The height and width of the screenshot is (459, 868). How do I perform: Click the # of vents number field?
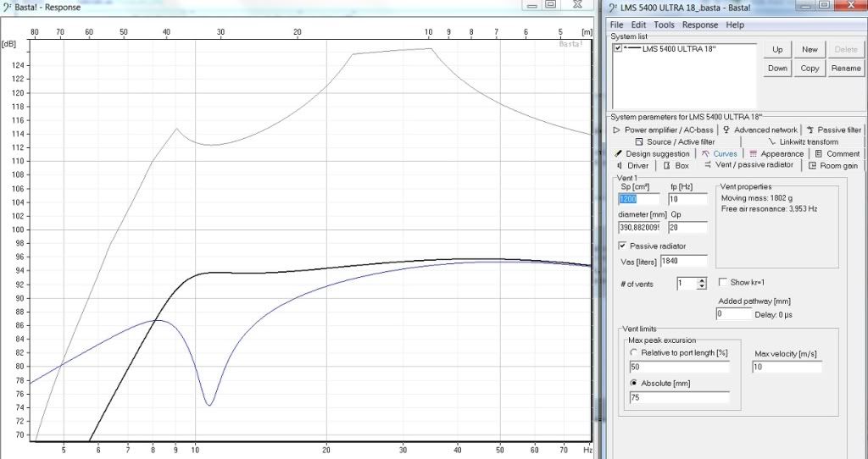tap(687, 283)
